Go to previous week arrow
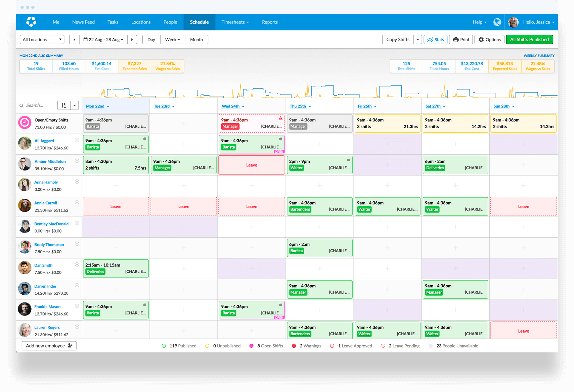 (x=74, y=40)
